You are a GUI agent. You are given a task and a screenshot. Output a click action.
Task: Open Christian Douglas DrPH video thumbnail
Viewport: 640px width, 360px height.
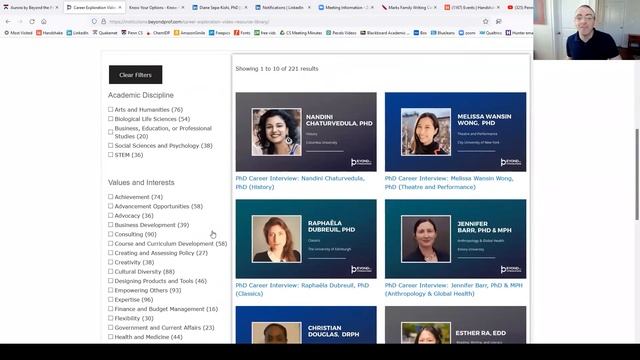tap(306, 325)
